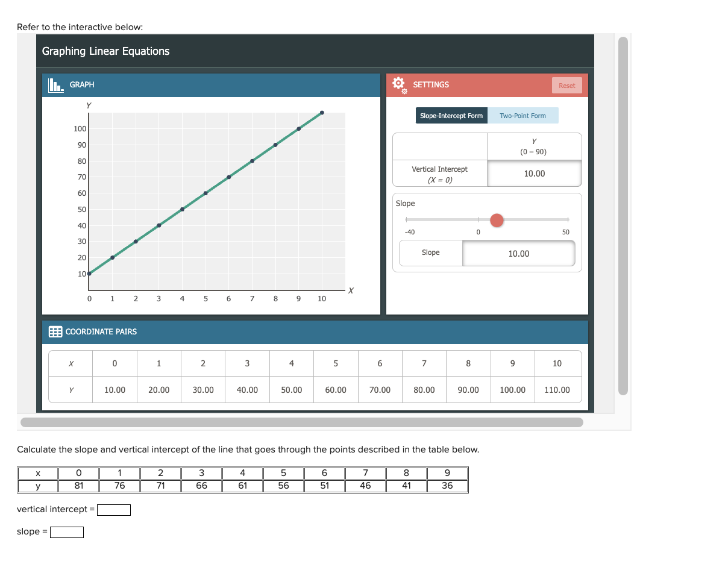Screen dimensions: 728x570
Task: Click the COORDINATE PAIRS grid icon
Action: [55, 331]
